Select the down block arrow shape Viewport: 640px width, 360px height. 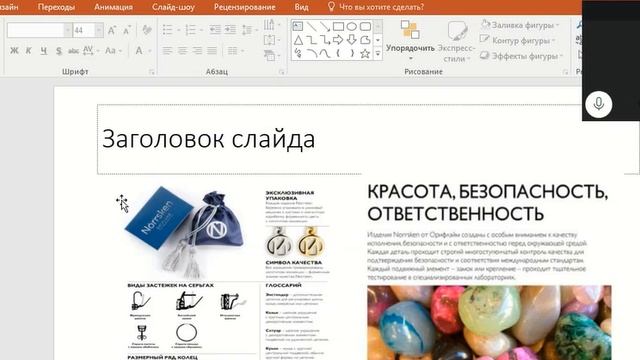click(x=352, y=40)
